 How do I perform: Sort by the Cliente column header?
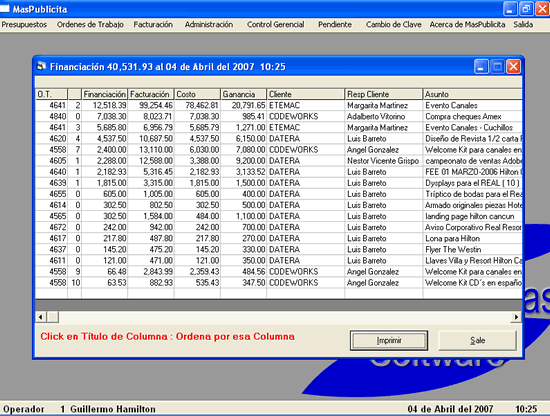coord(306,94)
